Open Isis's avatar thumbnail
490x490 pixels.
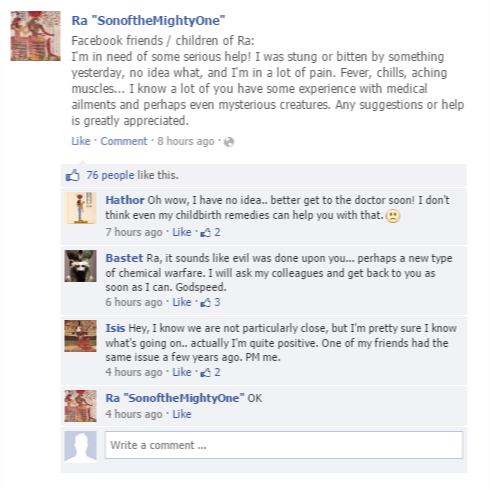tap(80, 336)
